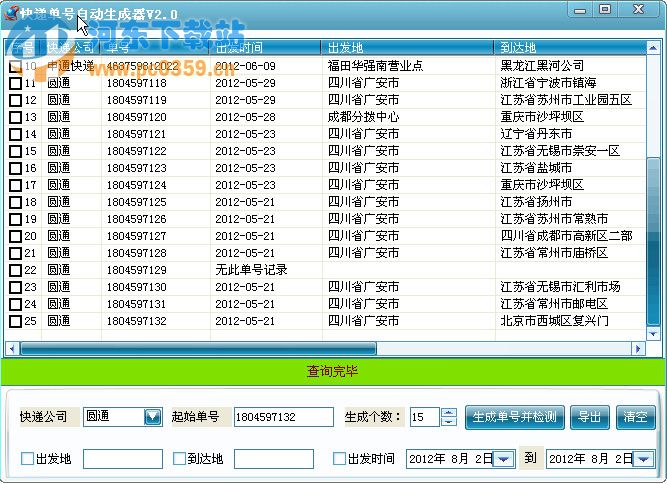The image size is (667, 484).
Task: Select the 浙江省宁波市镇海 destination cell
Action: (x=548, y=83)
